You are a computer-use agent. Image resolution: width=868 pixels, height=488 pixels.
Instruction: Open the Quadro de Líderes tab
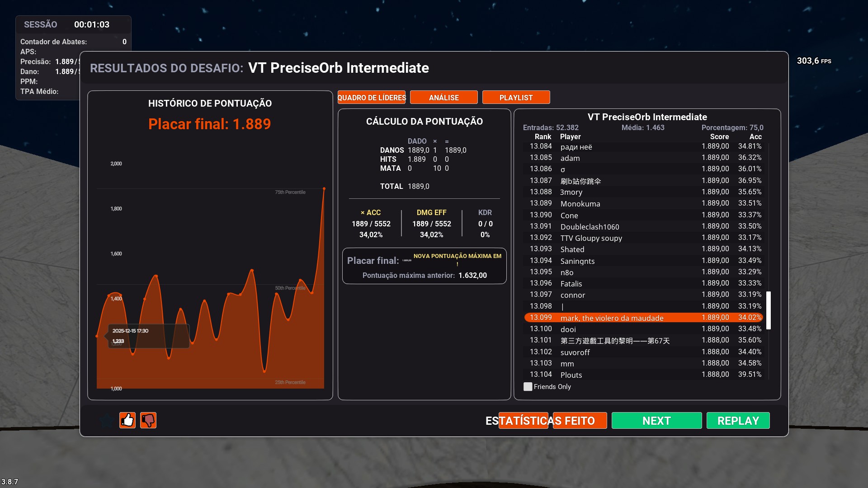[x=372, y=98]
